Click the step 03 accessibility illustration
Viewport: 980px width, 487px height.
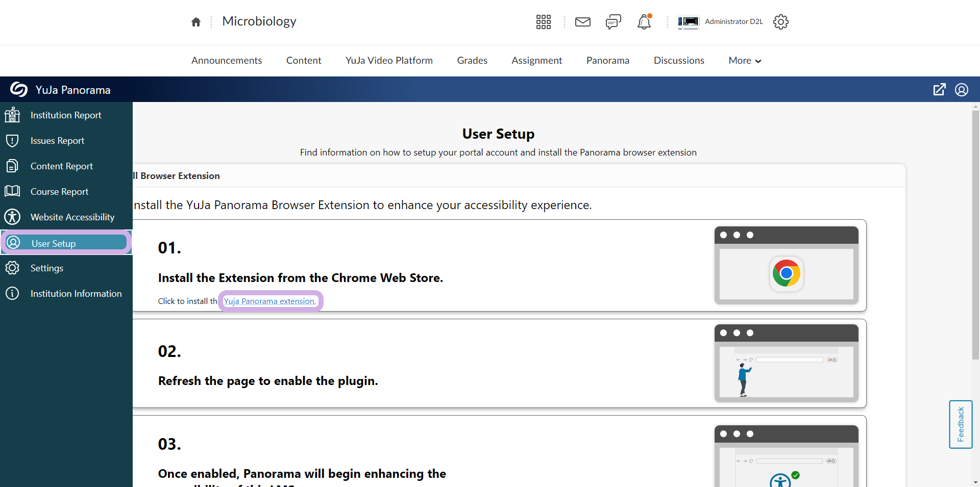(x=787, y=456)
